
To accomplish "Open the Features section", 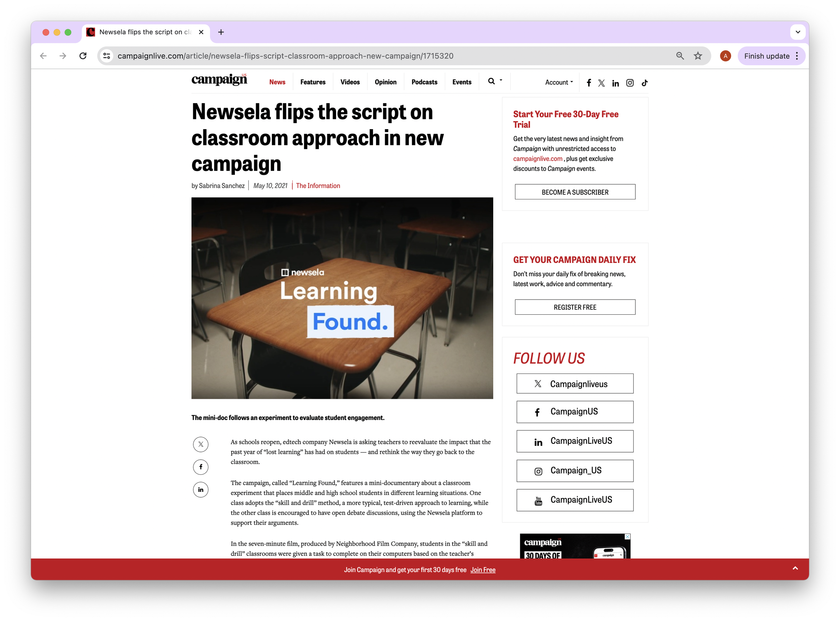I will 312,82.
